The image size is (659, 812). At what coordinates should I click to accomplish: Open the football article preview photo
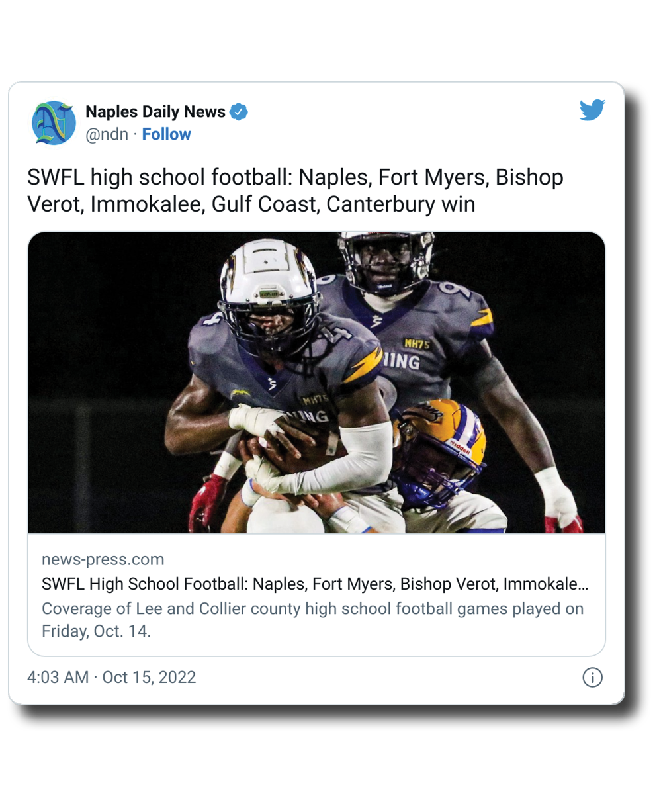coord(316,383)
